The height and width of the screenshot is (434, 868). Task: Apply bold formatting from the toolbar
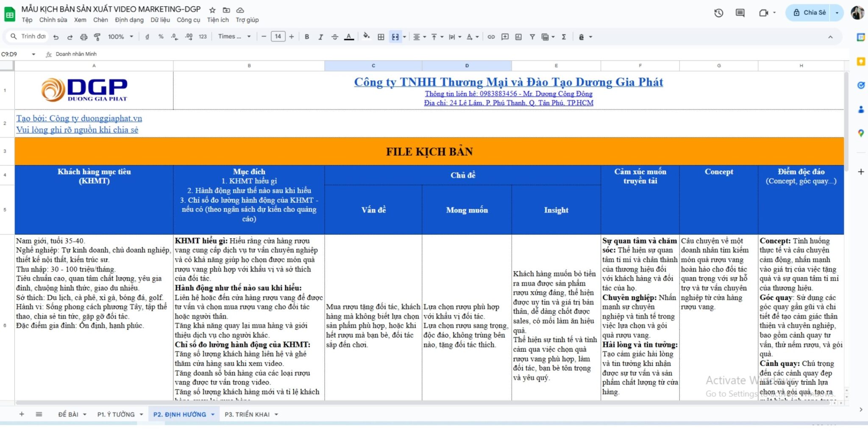(307, 36)
